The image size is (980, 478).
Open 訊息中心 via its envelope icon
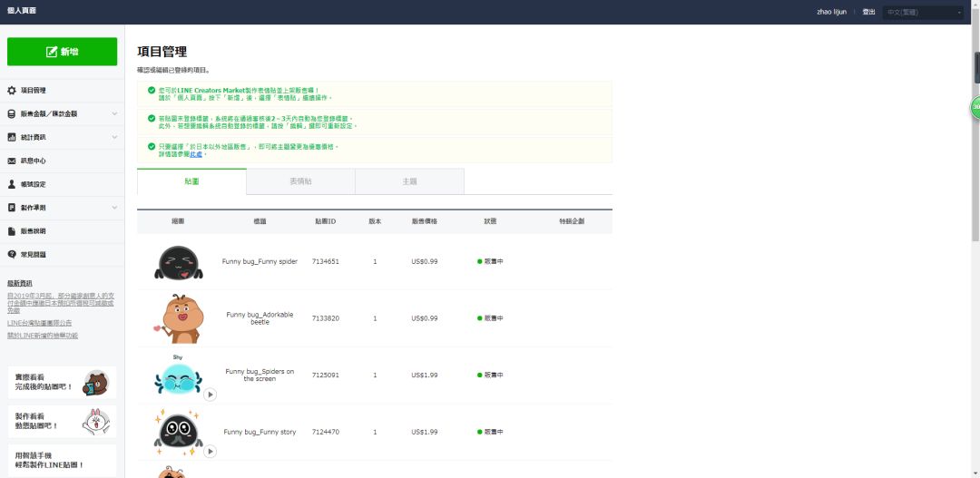12,161
